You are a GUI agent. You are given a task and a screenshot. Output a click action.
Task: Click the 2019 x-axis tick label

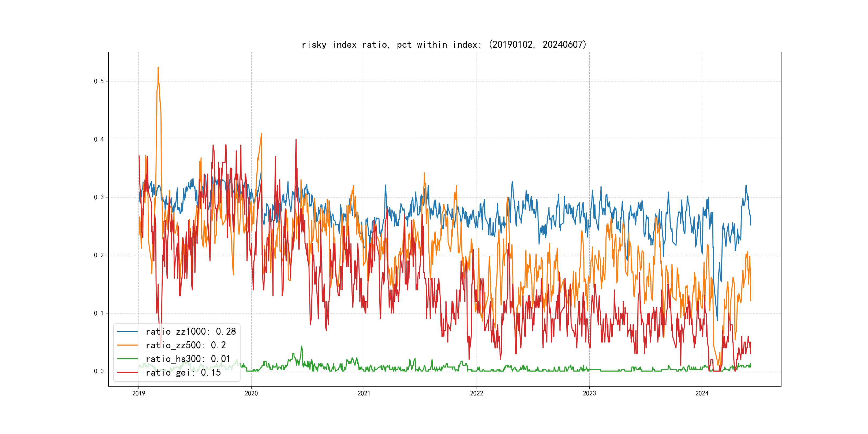click(139, 393)
